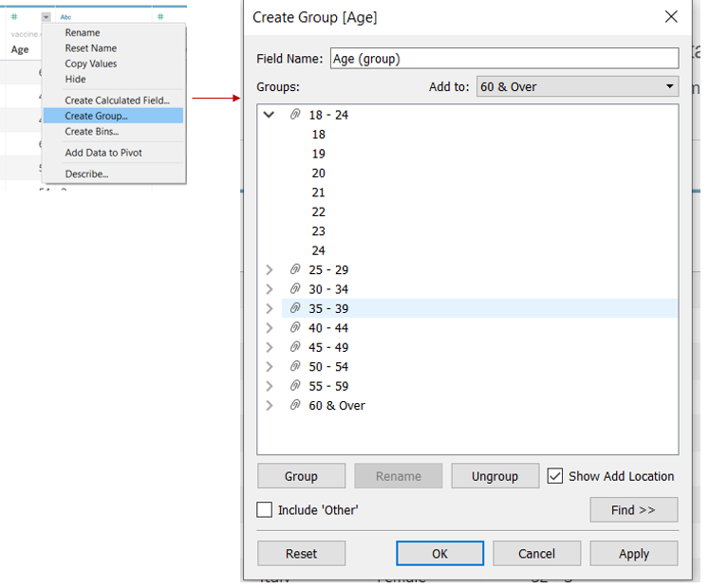
Task: Close the Create Group dialog
Action: pyautogui.click(x=671, y=17)
